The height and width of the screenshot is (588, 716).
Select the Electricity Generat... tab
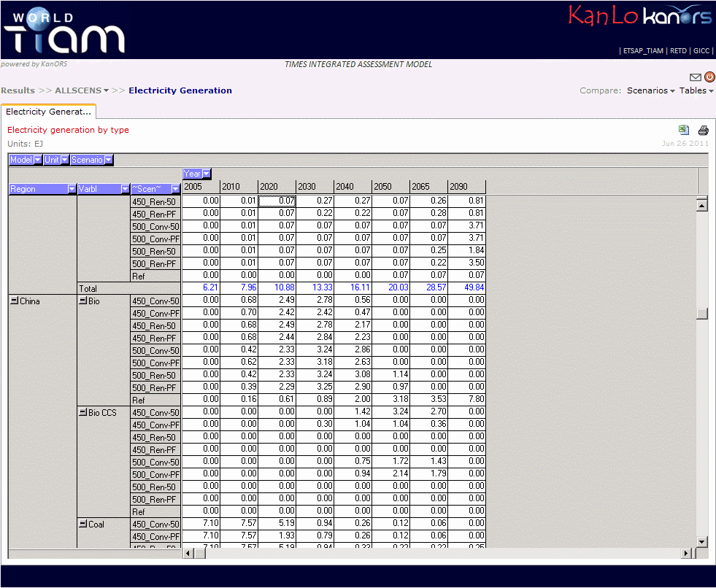point(48,112)
